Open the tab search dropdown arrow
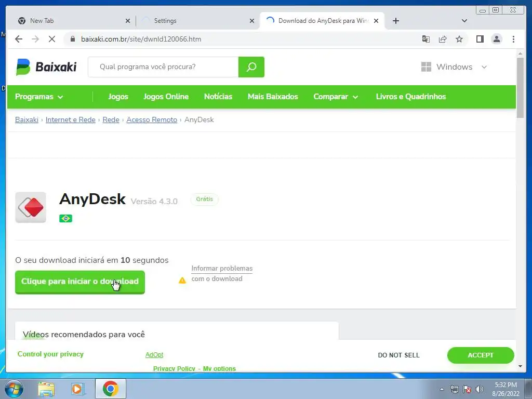 (464, 21)
